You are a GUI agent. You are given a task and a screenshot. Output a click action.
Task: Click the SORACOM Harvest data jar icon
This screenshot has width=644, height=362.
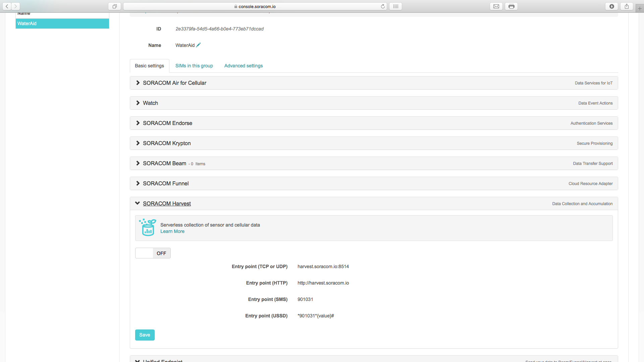pyautogui.click(x=148, y=228)
